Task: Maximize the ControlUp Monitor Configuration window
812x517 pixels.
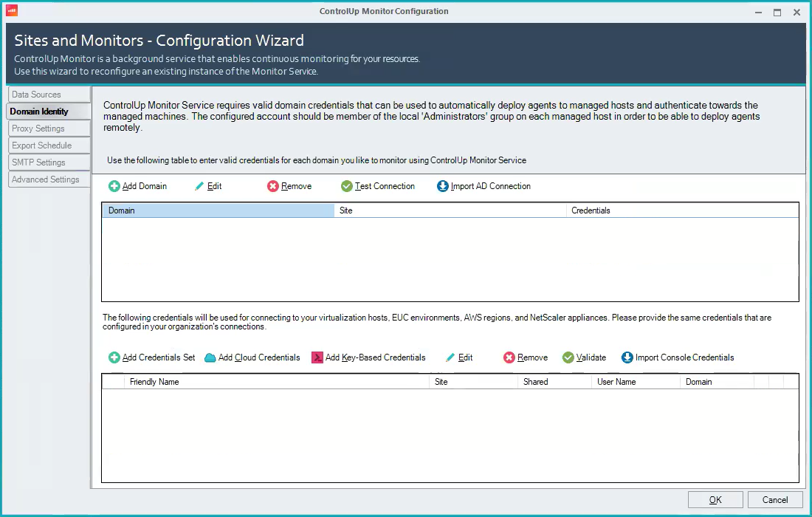Action: (x=777, y=12)
